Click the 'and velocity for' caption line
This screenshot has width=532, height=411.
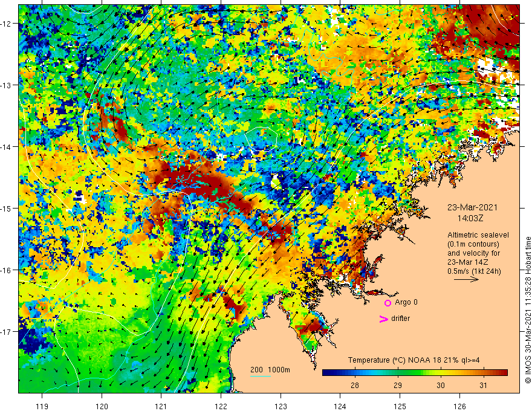point(473,253)
